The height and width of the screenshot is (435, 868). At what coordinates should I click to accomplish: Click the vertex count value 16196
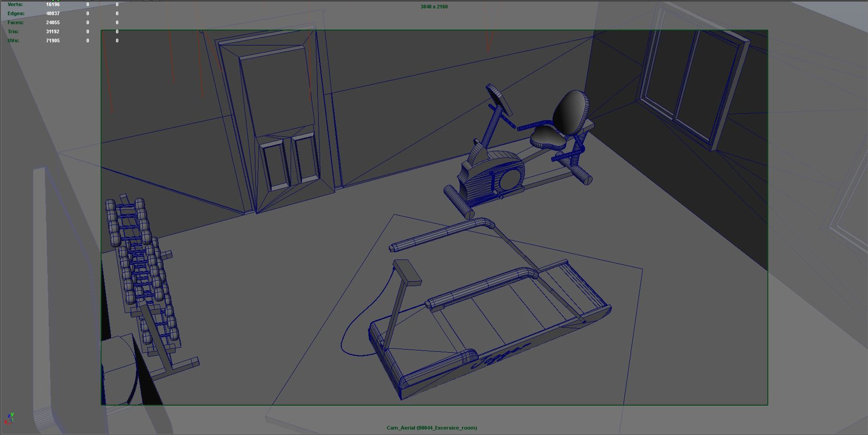click(53, 5)
